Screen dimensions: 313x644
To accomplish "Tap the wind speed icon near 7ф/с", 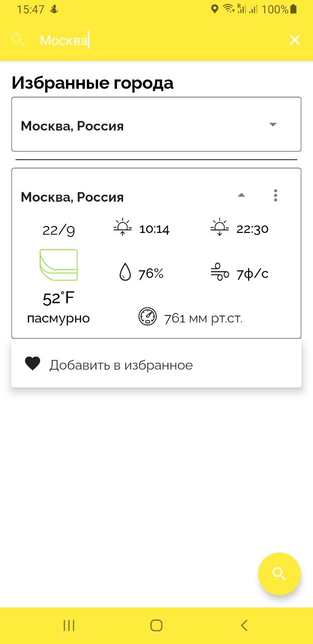I will tap(220, 272).
